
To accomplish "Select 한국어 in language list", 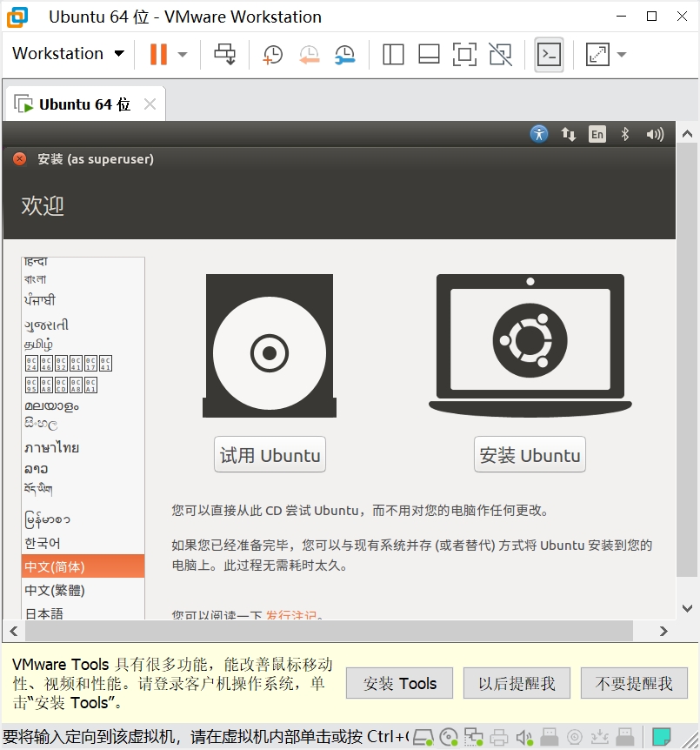I will [x=83, y=544].
